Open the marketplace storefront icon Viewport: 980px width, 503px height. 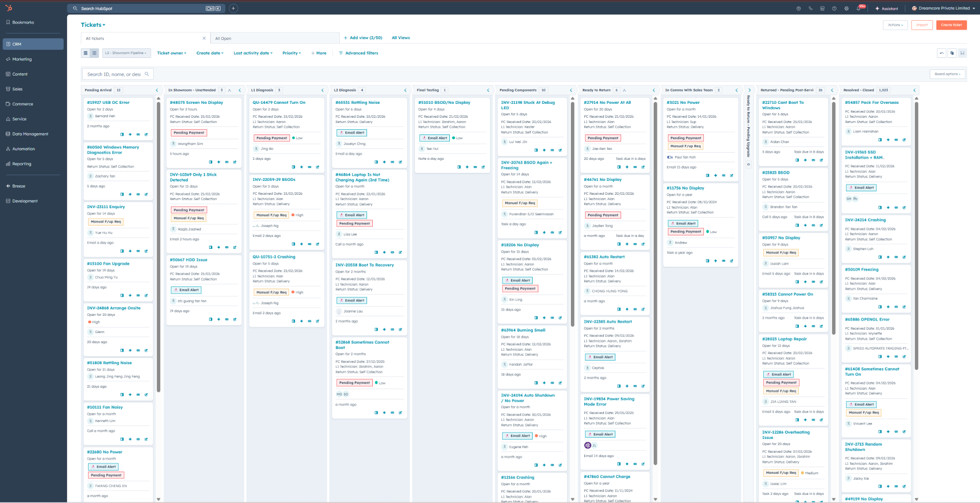pyautogui.click(x=823, y=9)
